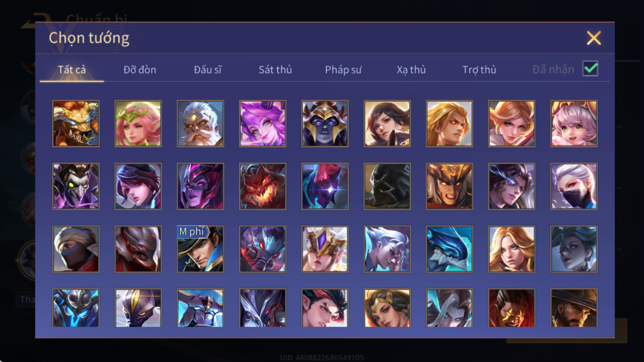Screen dimensions: 644x362
Task: Select the black hooded shadow hero
Action: (387, 186)
